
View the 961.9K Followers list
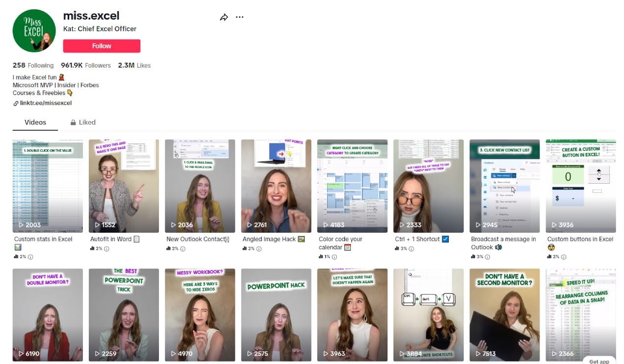point(86,65)
